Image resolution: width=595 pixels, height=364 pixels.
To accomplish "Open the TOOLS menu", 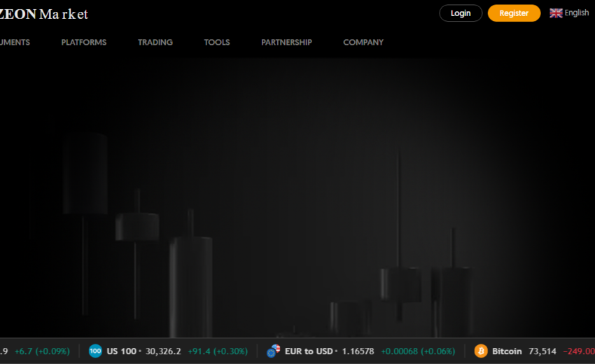I will [x=217, y=42].
